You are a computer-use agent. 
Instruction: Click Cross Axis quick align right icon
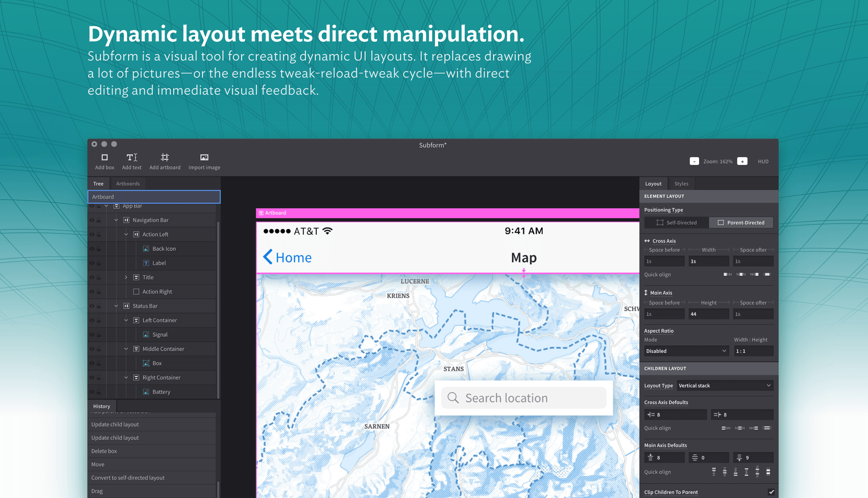coord(754,274)
